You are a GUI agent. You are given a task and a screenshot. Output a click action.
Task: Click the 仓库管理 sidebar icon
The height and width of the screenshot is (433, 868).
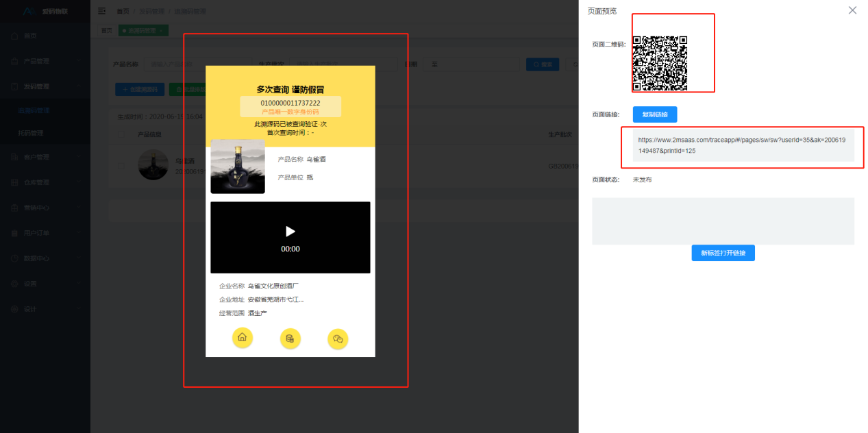[x=15, y=182]
